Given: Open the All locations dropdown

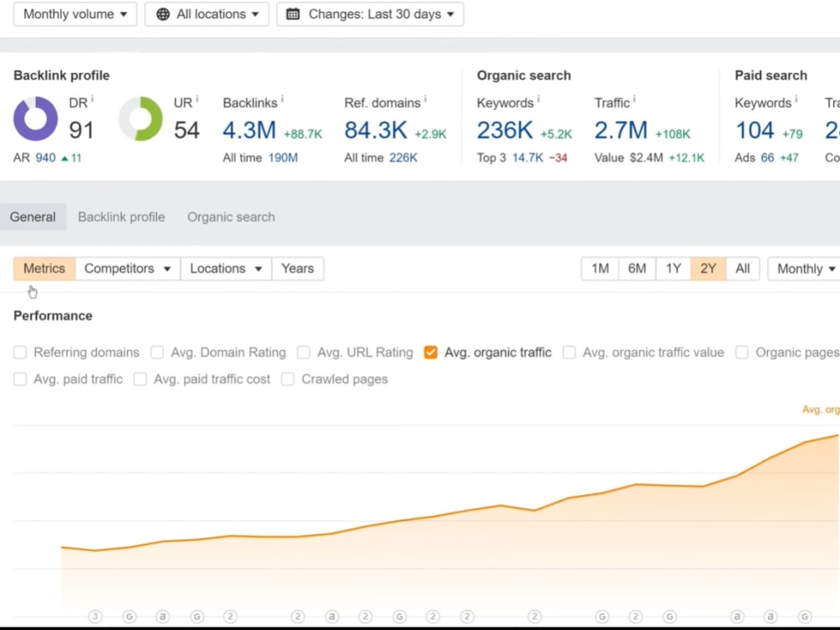Looking at the screenshot, I should pyautogui.click(x=207, y=14).
